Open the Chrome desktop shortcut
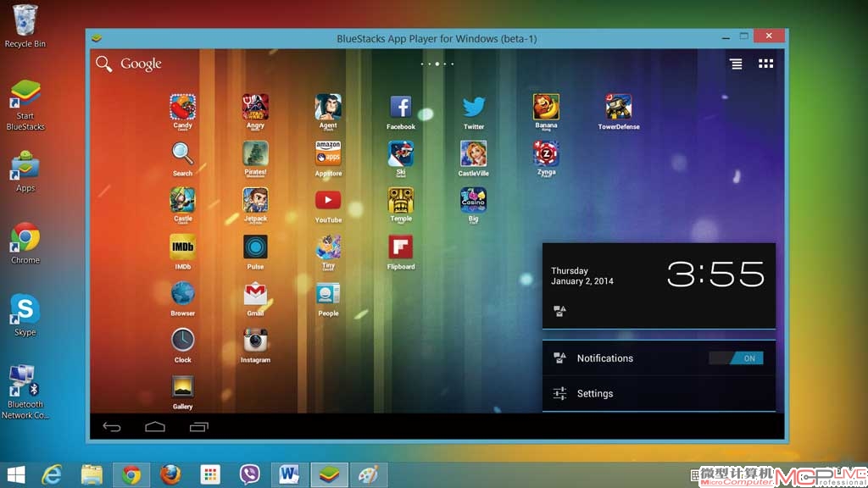 pos(25,243)
